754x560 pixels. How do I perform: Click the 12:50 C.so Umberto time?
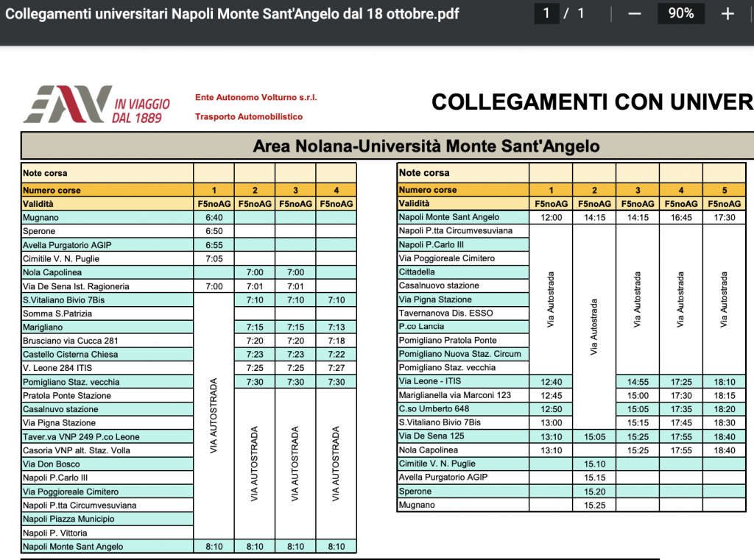click(x=551, y=410)
